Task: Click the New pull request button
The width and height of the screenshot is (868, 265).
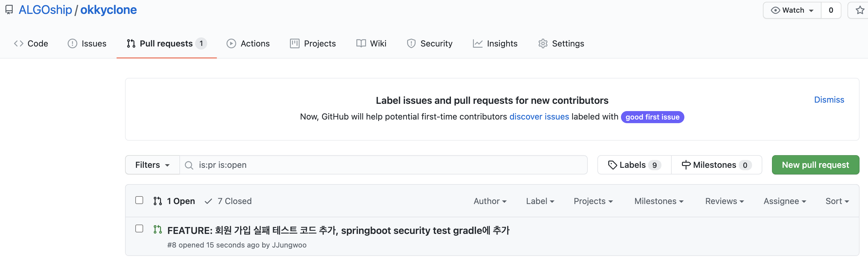Action: click(x=815, y=165)
